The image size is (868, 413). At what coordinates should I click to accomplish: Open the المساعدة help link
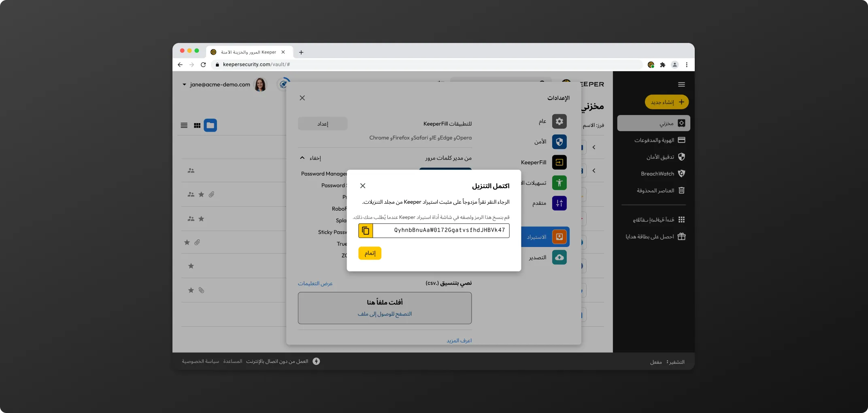click(x=233, y=362)
